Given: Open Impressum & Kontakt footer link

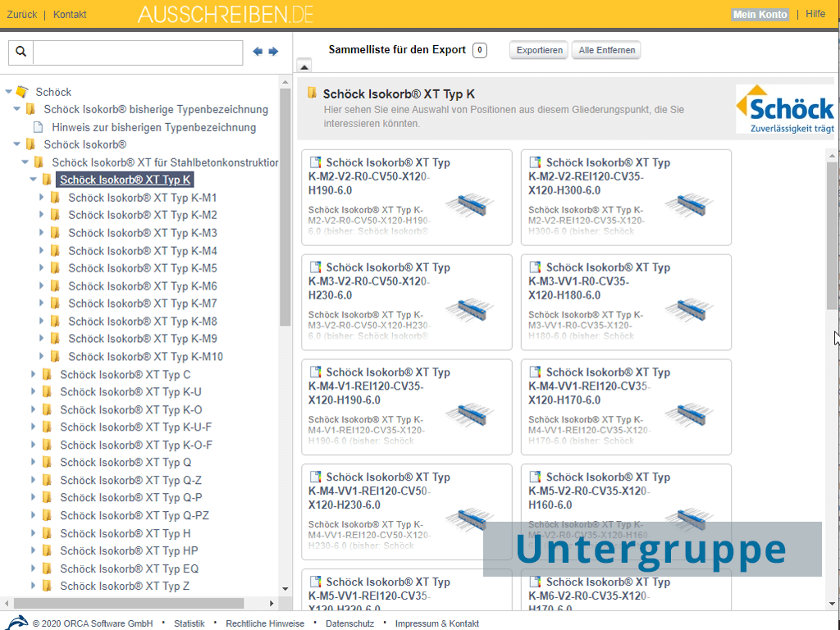Looking at the screenshot, I should pyautogui.click(x=437, y=623).
